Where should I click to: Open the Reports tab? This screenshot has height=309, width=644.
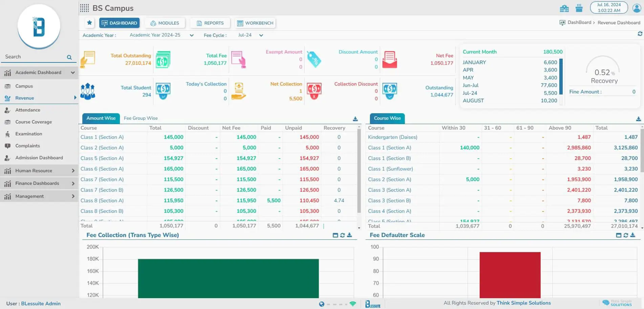point(210,23)
